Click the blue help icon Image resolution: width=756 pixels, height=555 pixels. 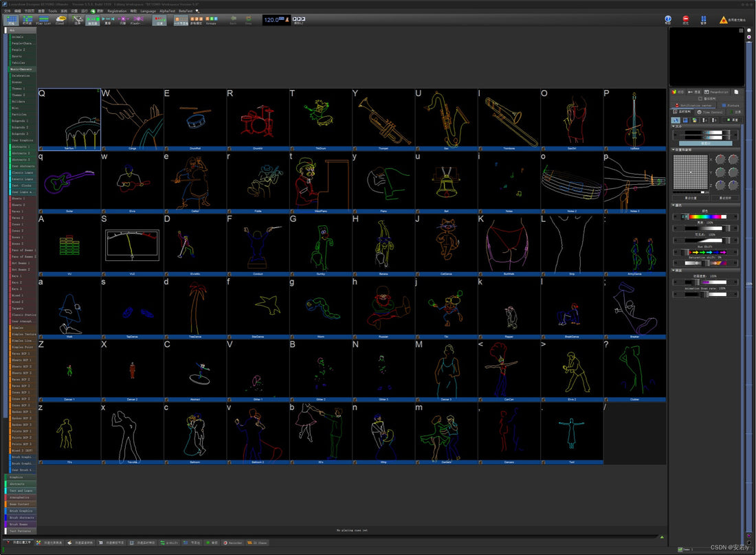click(x=668, y=19)
